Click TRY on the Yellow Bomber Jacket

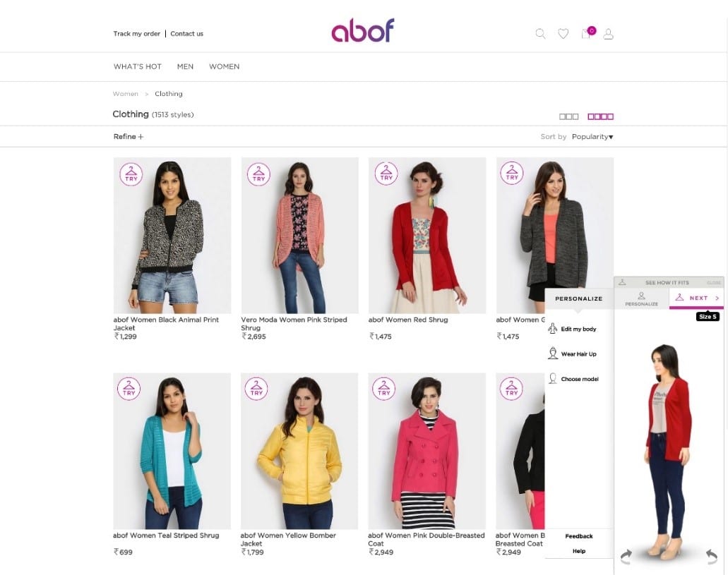point(256,389)
